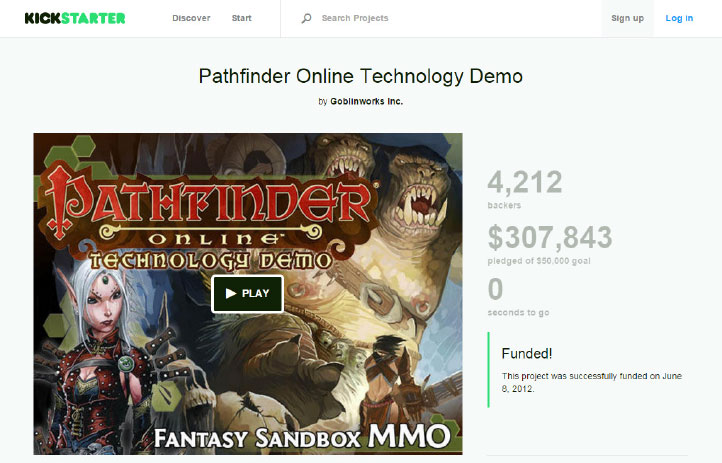Click the search magnifier icon
722x463 pixels.
pyautogui.click(x=306, y=18)
